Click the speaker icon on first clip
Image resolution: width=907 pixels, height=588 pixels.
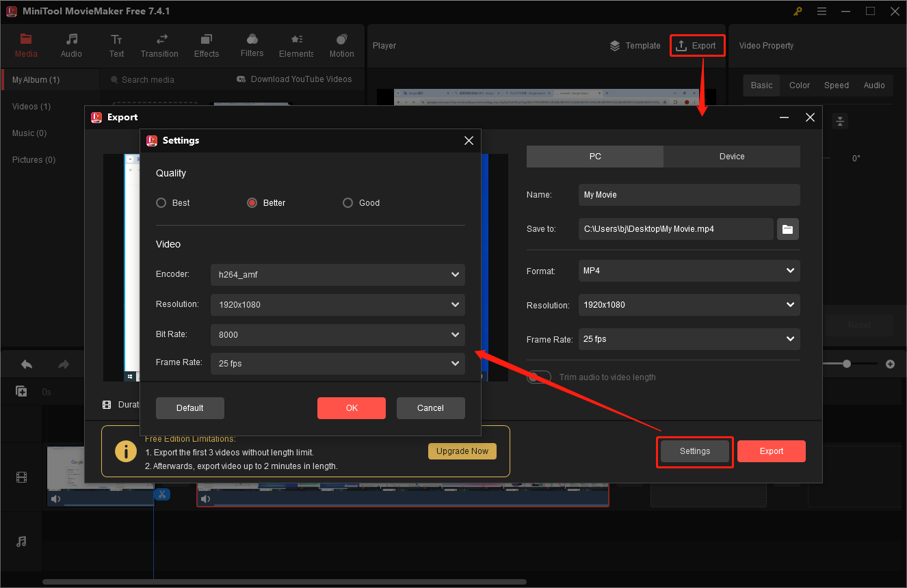[55, 499]
